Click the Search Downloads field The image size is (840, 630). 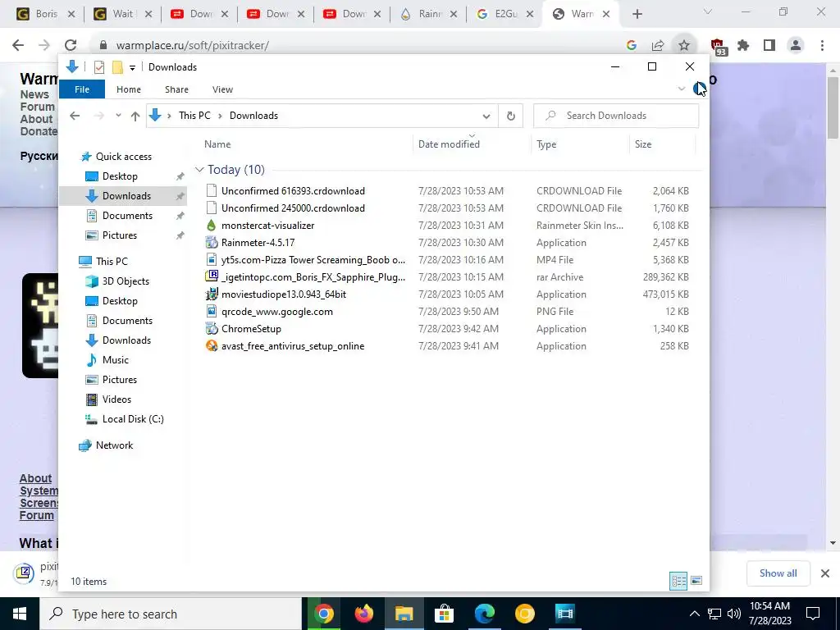tap(616, 116)
